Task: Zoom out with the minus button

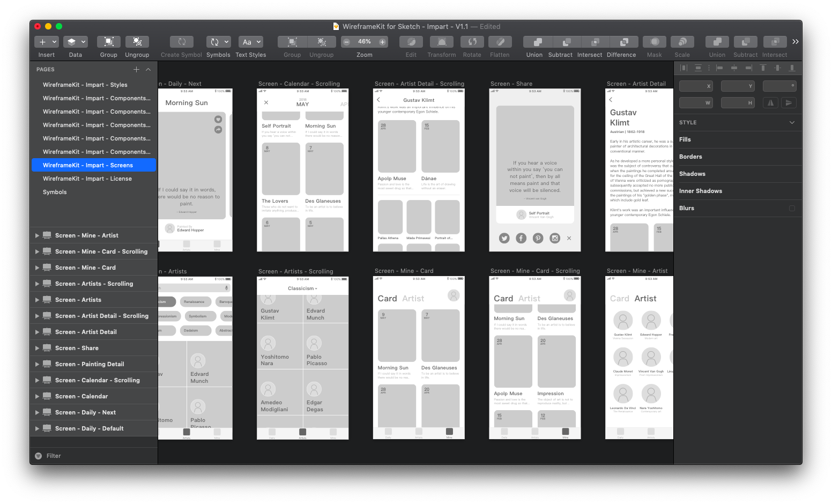Action: (x=346, y=42)
